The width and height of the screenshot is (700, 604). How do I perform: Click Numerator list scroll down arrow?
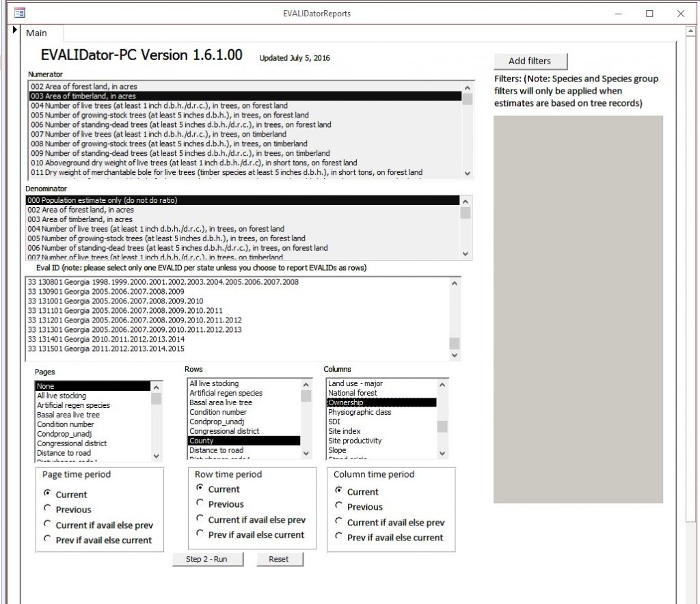468,173
